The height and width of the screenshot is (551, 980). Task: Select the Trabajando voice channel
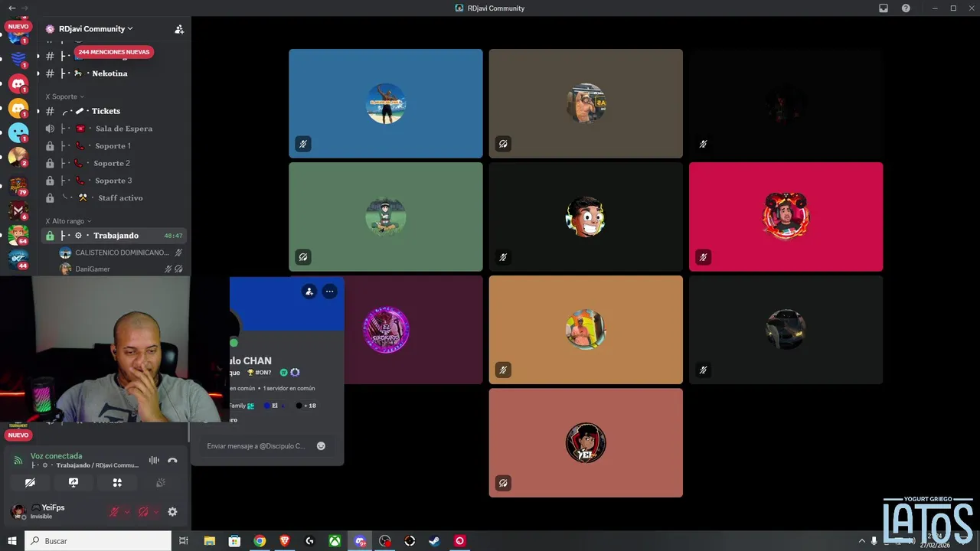pos(114,236)
